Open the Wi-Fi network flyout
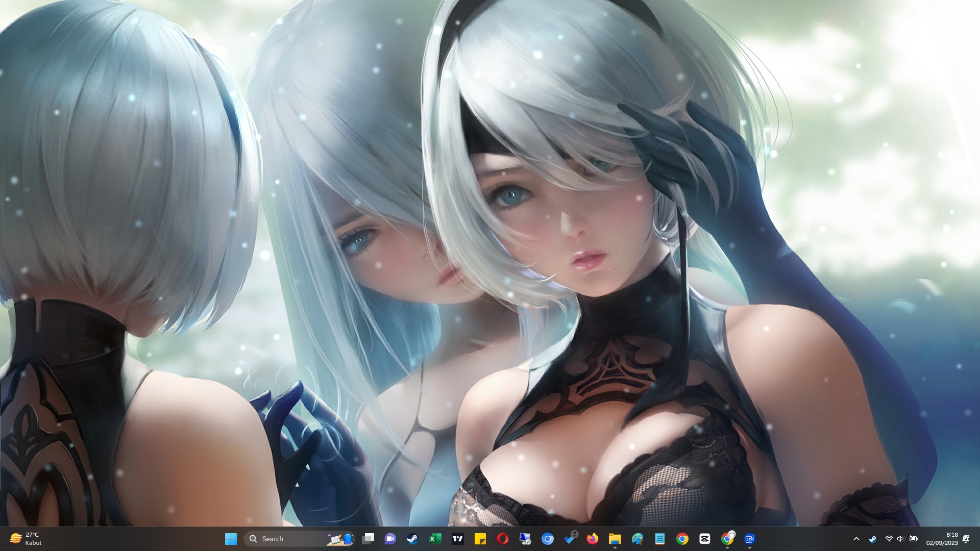Screen dimensions: 980x551 pyautogui.click(x=889, y=539)
